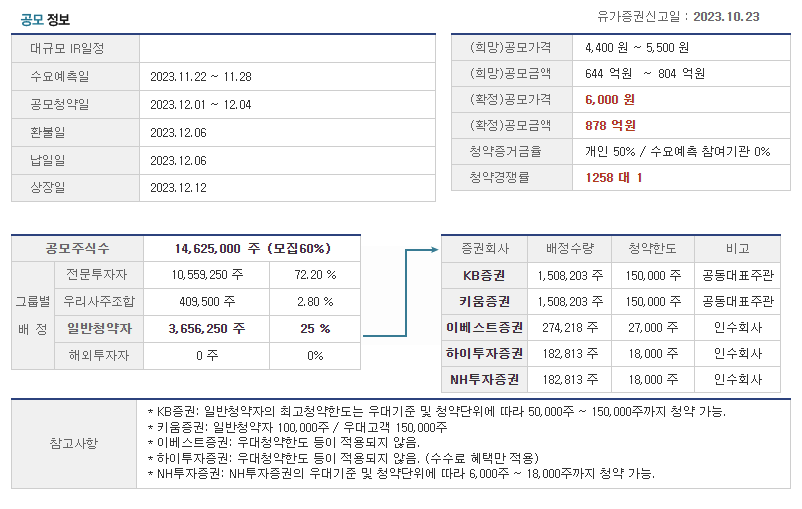Click the 참고사항 label
802x509 pixels.
[x=74, y=443]
